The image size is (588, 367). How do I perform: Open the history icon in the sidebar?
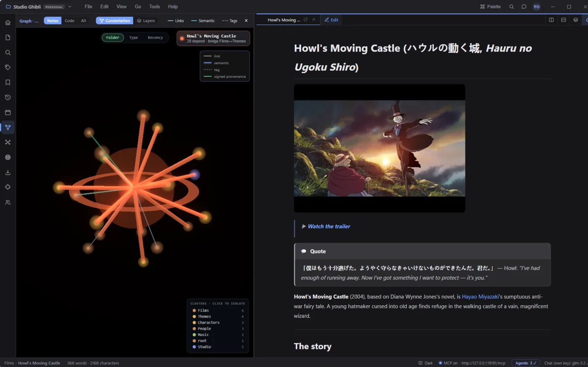[x=8, y=97]
